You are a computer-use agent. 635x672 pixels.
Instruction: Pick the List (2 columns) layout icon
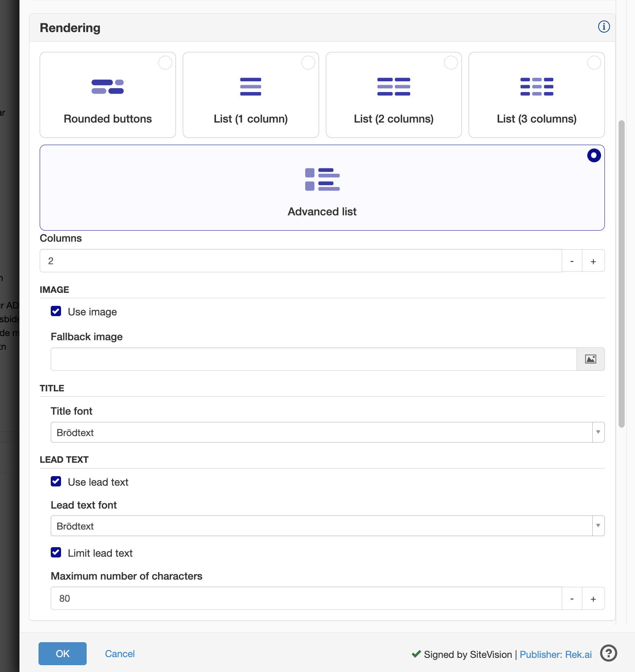[393, 87]
